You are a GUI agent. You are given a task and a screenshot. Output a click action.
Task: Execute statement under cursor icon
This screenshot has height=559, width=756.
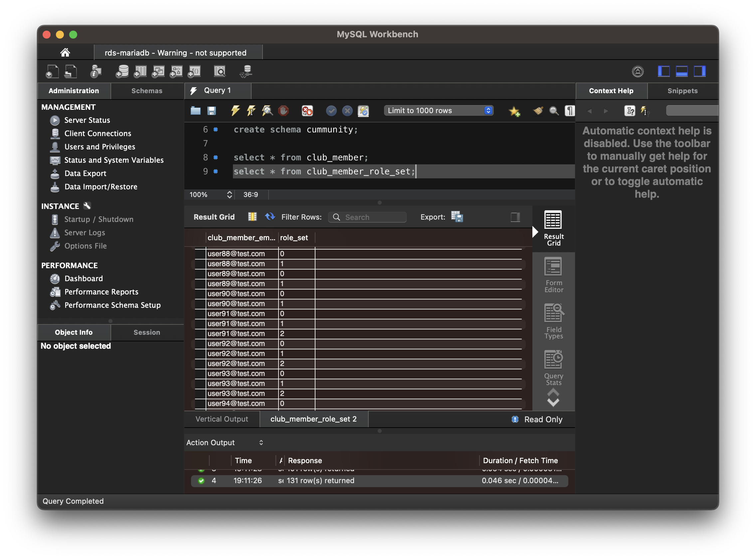(251, 111)
